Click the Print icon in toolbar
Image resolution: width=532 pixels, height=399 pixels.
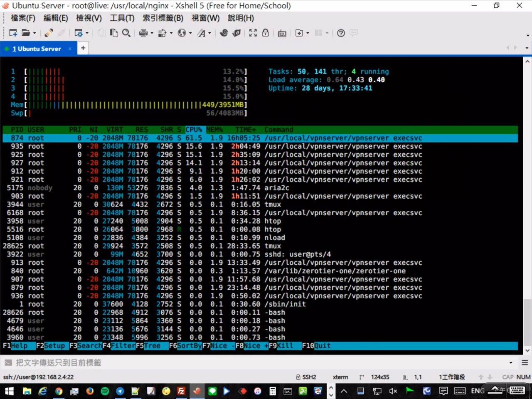click(x=143, y=33)
